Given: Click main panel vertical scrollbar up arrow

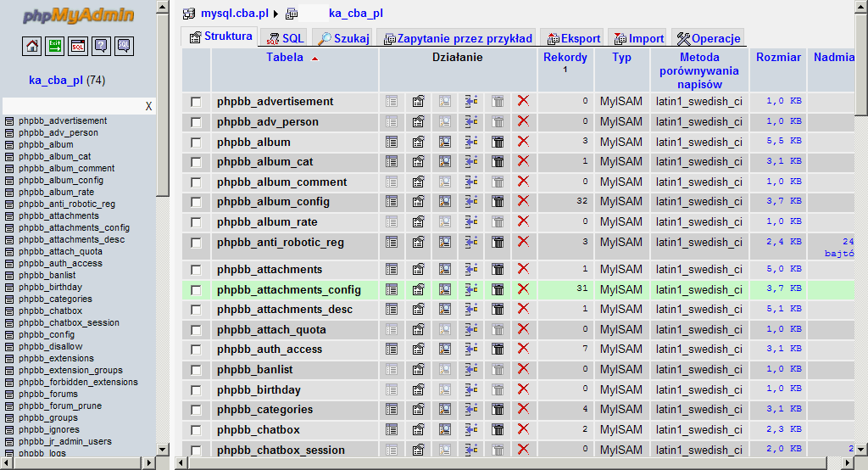Looking at the screenshot, I should pos(861,6).
